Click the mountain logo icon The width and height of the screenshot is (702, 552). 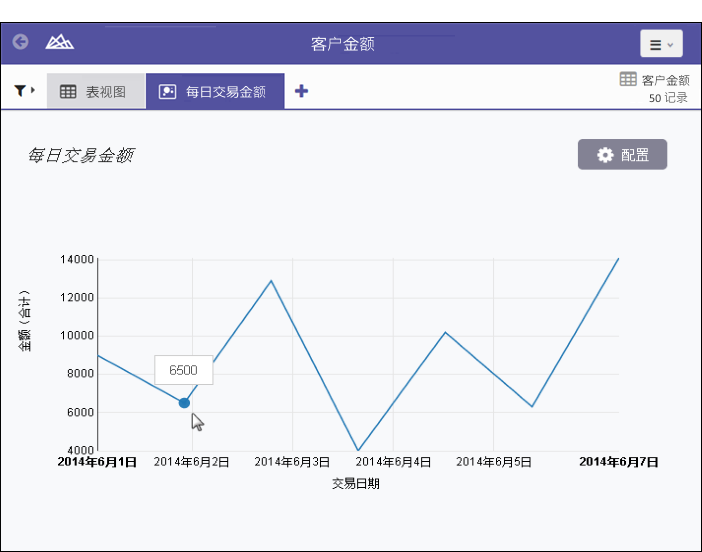pos(60,43)
